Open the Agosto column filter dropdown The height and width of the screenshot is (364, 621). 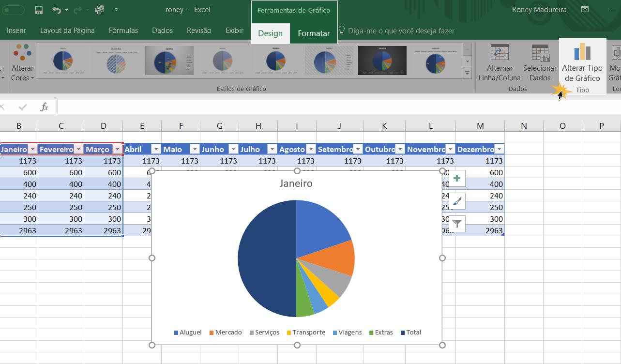pyautogui.click(x=311, y=149)
